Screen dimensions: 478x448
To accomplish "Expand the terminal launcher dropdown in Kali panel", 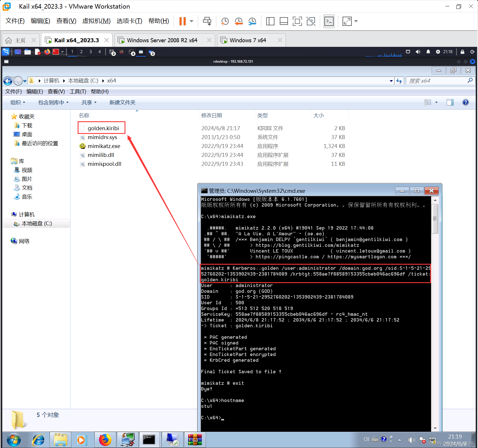I will (x=62, y=52).
